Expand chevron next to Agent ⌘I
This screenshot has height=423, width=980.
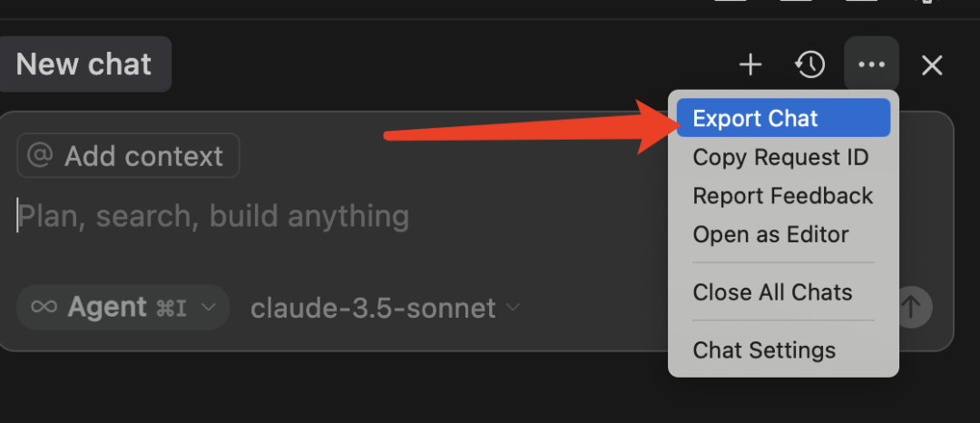coord(209,307)
